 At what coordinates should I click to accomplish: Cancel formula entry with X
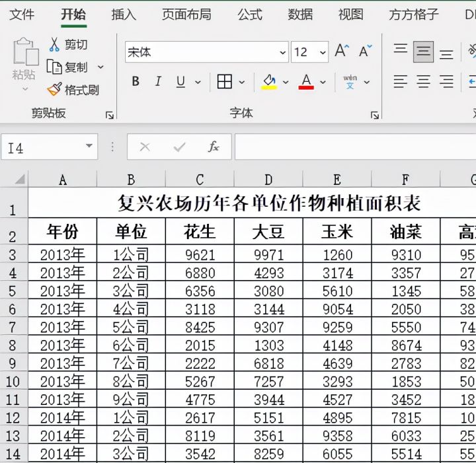tap(145, 147)
